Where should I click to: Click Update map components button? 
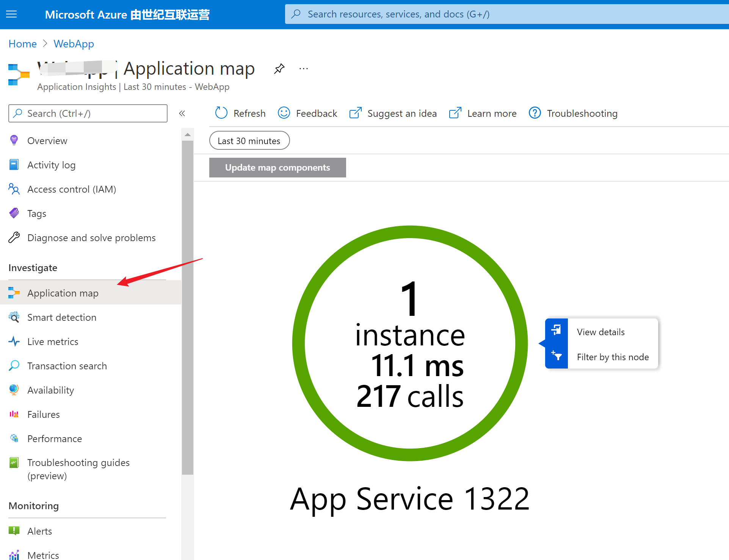pyautogui.click(x=277, y=168)
